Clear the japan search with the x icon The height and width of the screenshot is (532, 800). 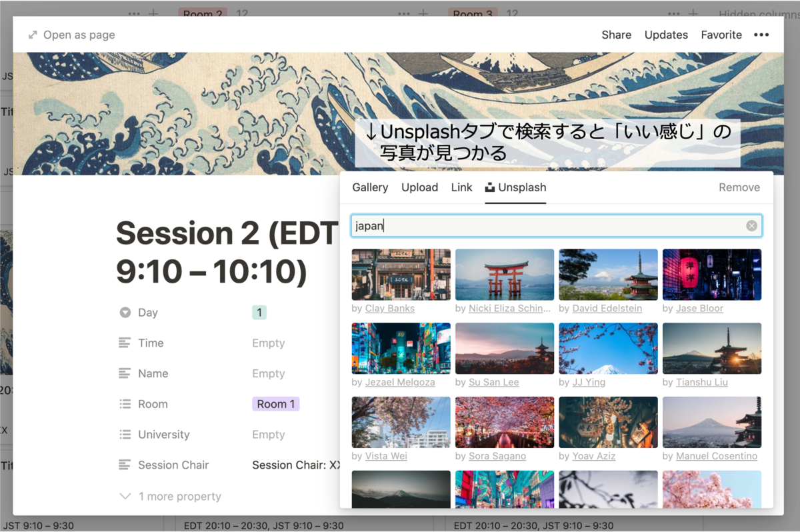point(751,225)
